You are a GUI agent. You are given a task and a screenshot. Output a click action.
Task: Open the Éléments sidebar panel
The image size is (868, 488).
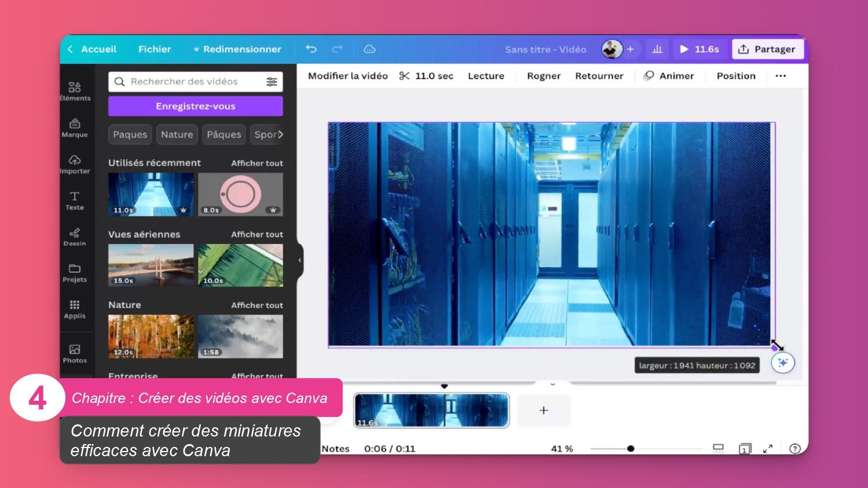coord(75,91)
